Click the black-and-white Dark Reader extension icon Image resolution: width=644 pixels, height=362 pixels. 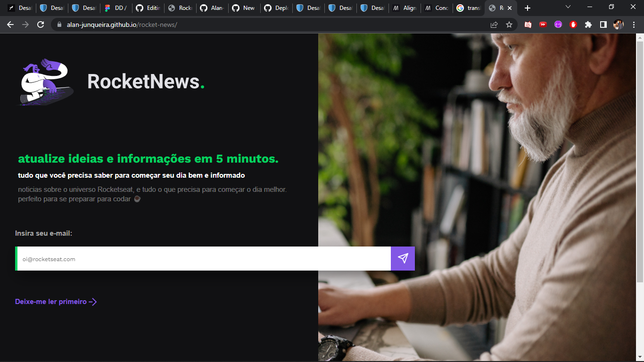pyautogui.click(x=603, y=24)
